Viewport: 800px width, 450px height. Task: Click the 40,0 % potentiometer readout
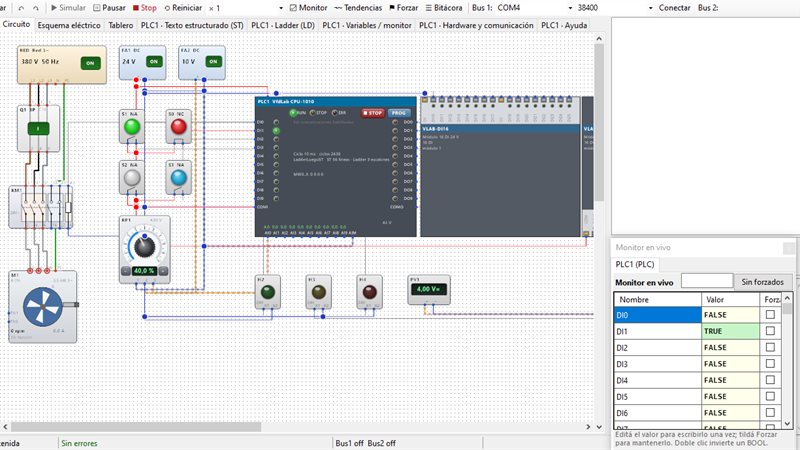(x=144, y=271)
